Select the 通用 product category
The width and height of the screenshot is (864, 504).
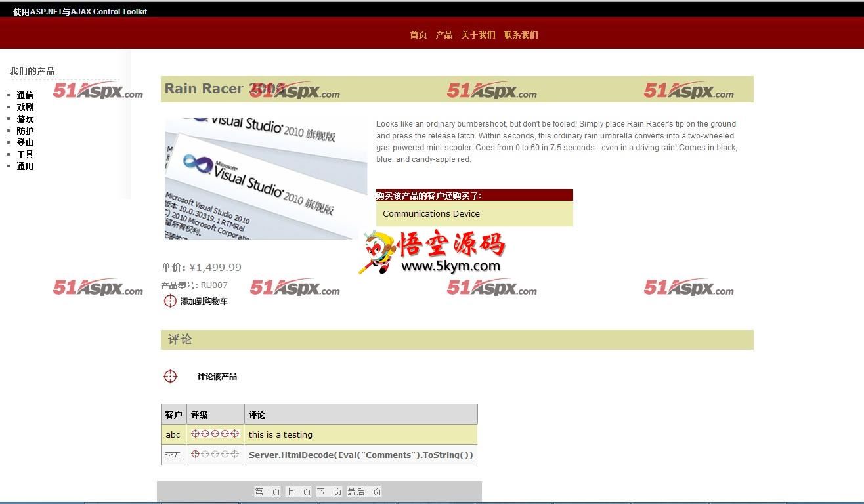(x=25, y=166)
